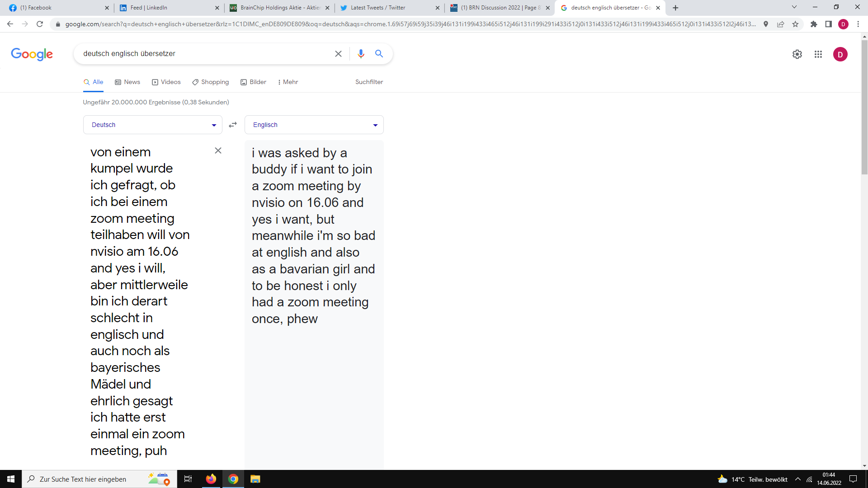Open Chrome from the taskbar
868x488 pixels.
pyautogui.click(x=233, y=479)
